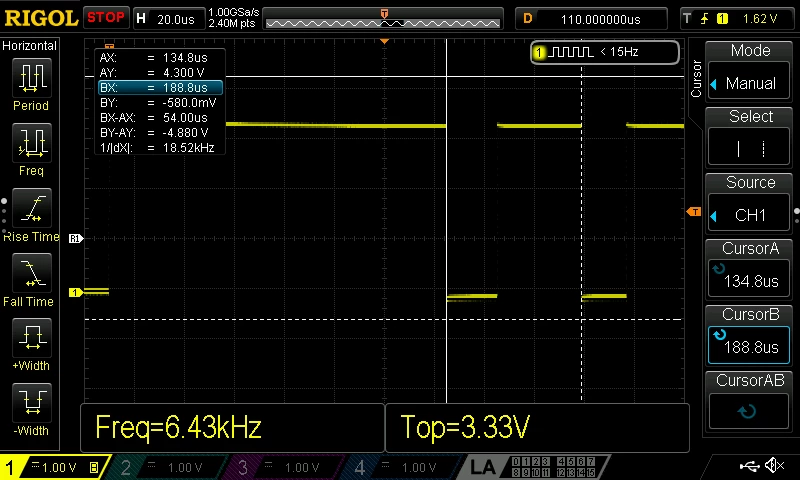Click the trigger level 1.62 V readout
Image resolution: width=800 pixels, height=480 pixels.
pyautogui.click(x=760, y=19)
